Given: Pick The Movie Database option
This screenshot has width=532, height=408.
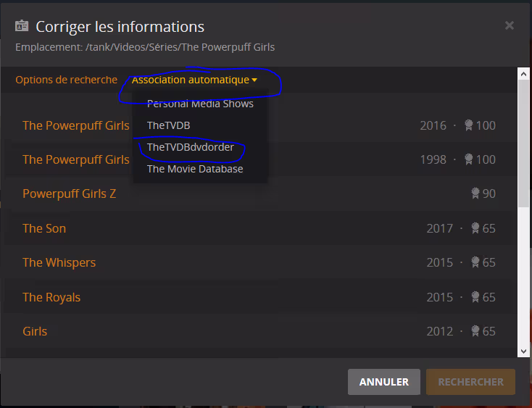Looking at the screenshot, I should (x=195, y=169).
